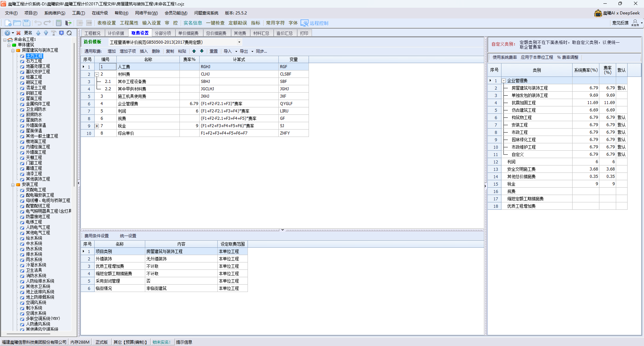Open 导入 dropdown arrow
This screenshot has height=346, width=644.
click(x=236, y=51)
